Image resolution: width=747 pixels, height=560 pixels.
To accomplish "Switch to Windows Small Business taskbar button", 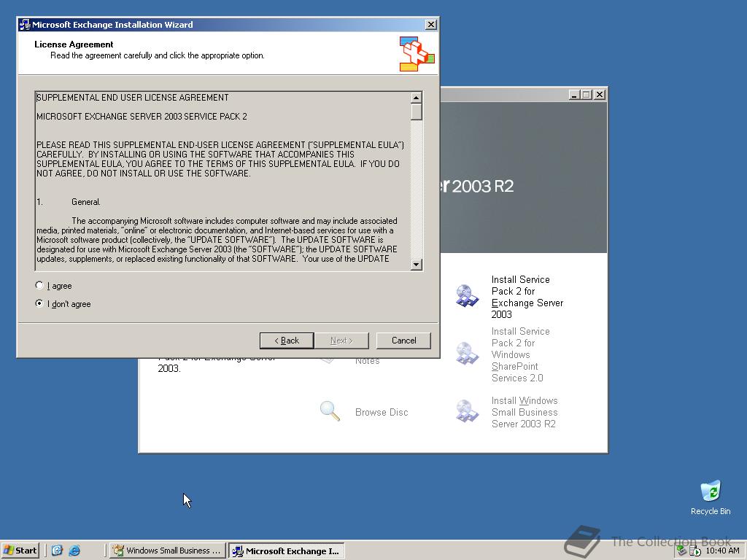I will pyautogui.click(x=168, y=551).
